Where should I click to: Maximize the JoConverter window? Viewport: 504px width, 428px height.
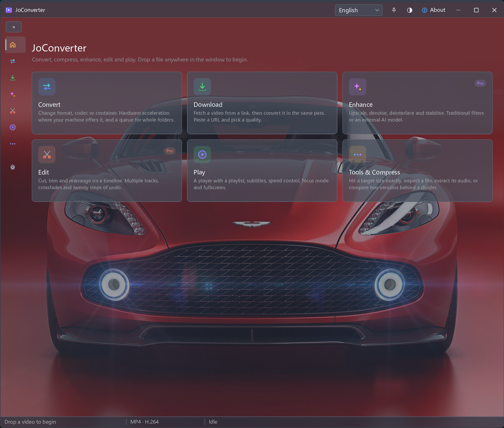476,10
